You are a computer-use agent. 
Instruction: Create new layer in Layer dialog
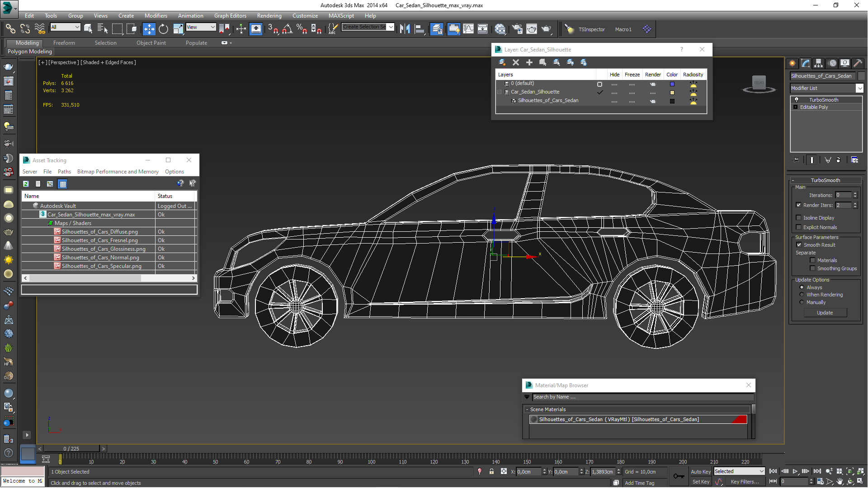pyautogui.click(x=502, y=62)
